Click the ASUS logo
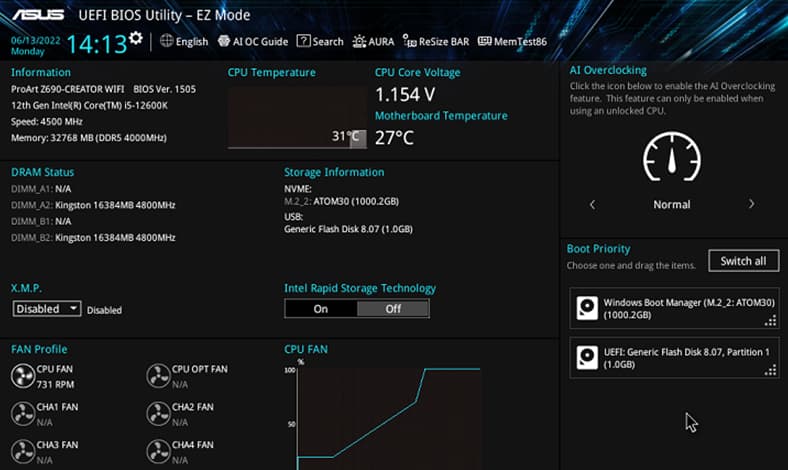The width and height of the screenshot is (788, 470). click(38, 15)
